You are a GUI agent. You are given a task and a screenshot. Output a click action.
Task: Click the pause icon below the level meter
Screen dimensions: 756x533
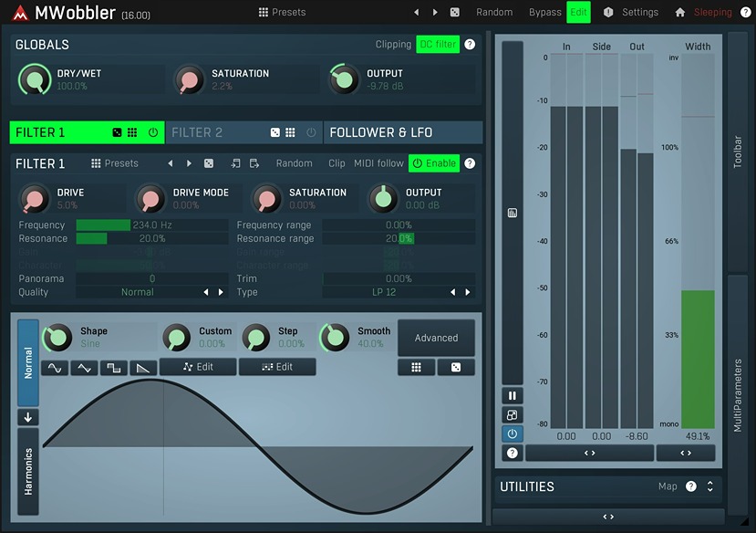click(x=512, y=395)
